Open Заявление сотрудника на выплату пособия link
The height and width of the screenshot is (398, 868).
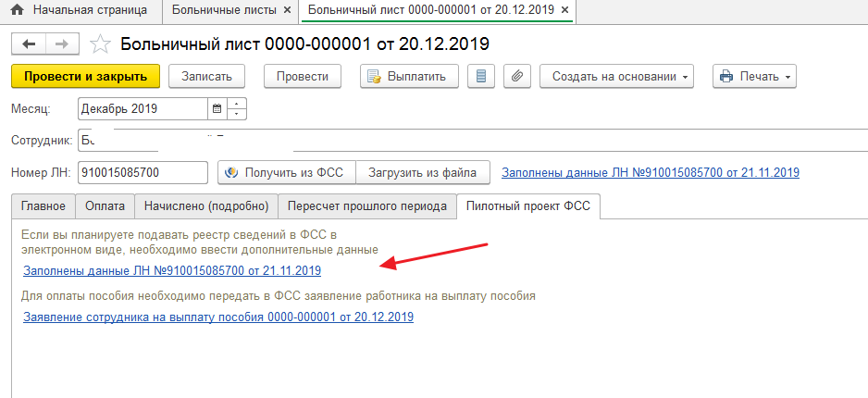pyautogui.click(x=218, y=317)
